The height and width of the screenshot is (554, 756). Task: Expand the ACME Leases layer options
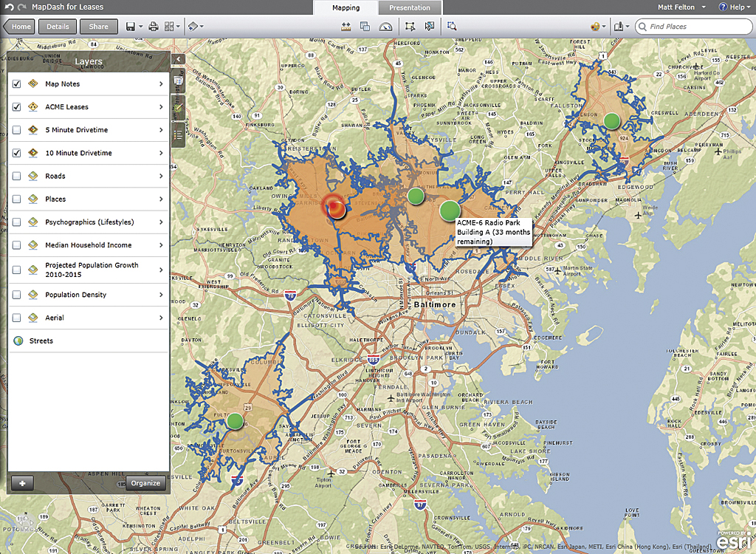click(x=161, y=107)
